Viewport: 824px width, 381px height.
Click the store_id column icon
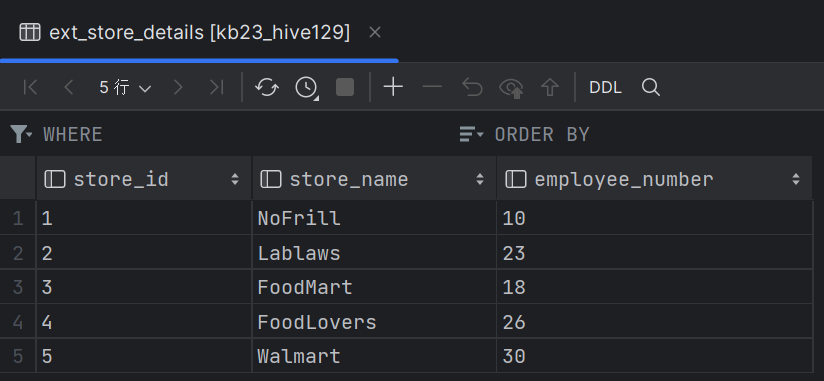click(x=55, y=180)
